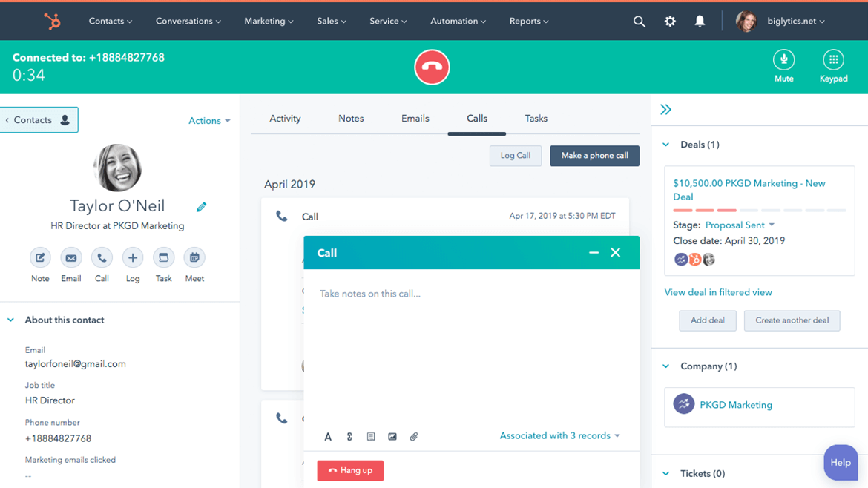
Task: Open the Keypad during the call
Action: point(833,59)
